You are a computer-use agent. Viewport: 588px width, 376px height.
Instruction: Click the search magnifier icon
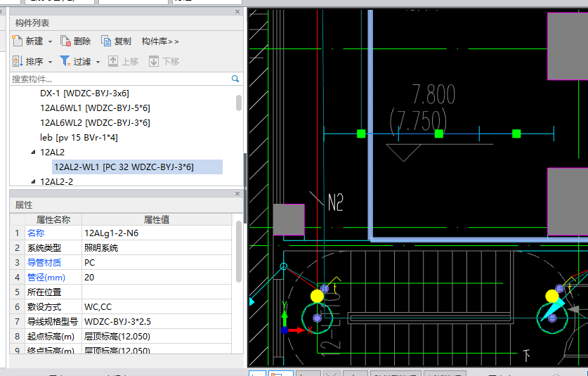click(x=235, y=79)
